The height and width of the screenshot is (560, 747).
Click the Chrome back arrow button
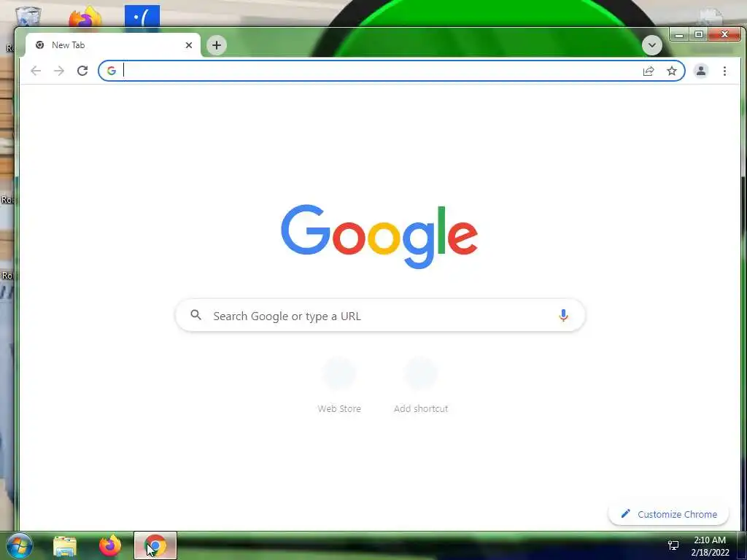click(x=36, y=71)
